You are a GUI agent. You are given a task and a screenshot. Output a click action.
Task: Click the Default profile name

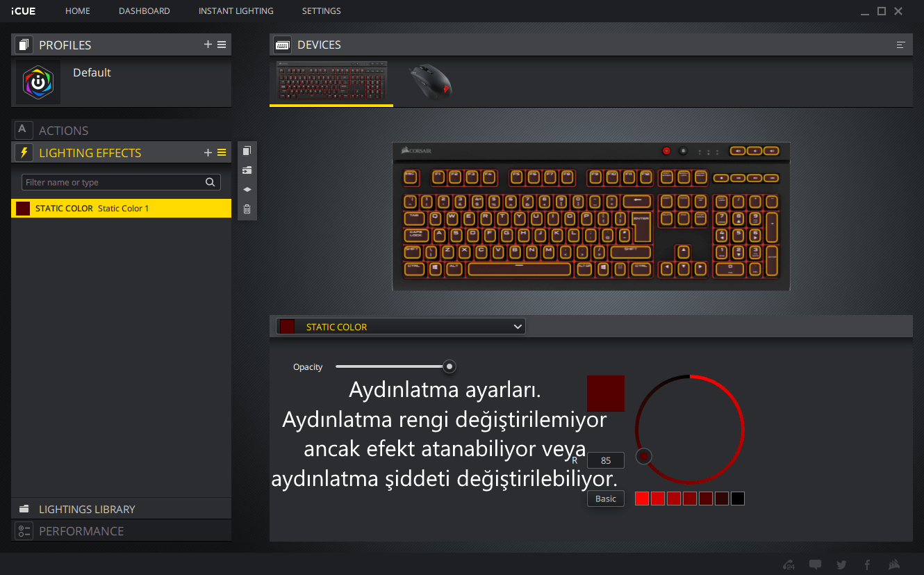pyautogui.click(x=92, y=72)
